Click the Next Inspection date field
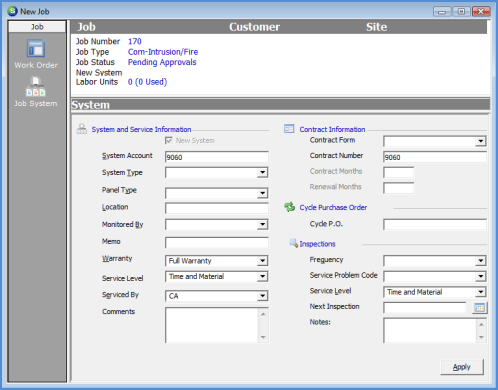This screenshot has width=498, height=390. pyautogui.click(x=424, y=307)
